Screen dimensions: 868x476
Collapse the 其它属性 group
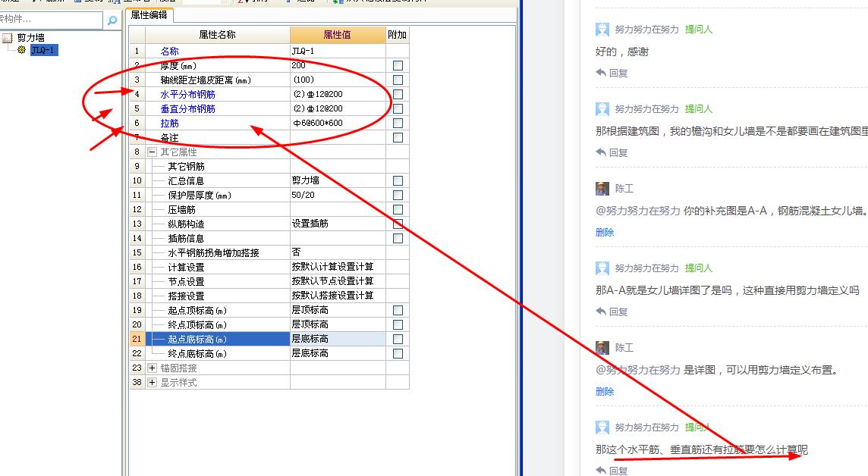[153, 152]
